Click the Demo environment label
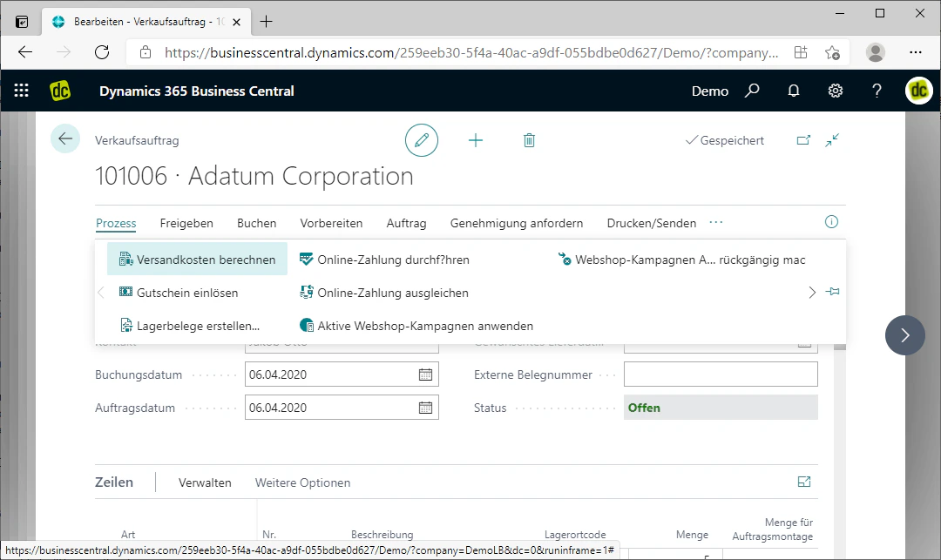Image resolution: width=941 pixels, height=560 pixels. click(x=710, y=91)
